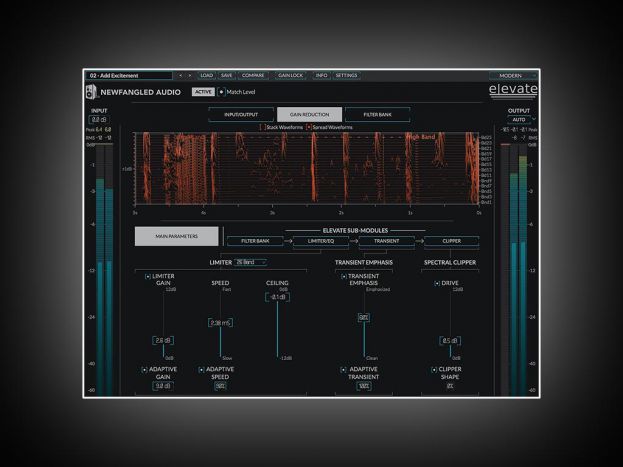Click the output level meter

(x=514, y=269)
